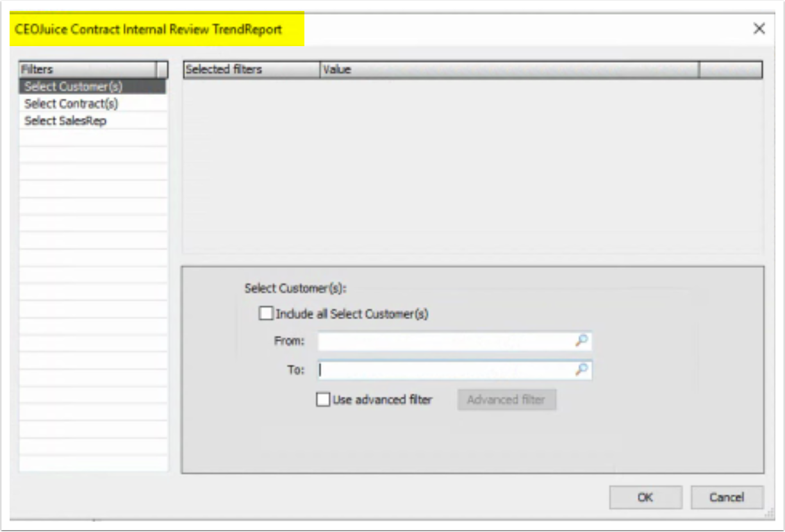Close the Trend Report dialog
The height and width of the screenshot is (532, 785).
click(x=759, y=29)
